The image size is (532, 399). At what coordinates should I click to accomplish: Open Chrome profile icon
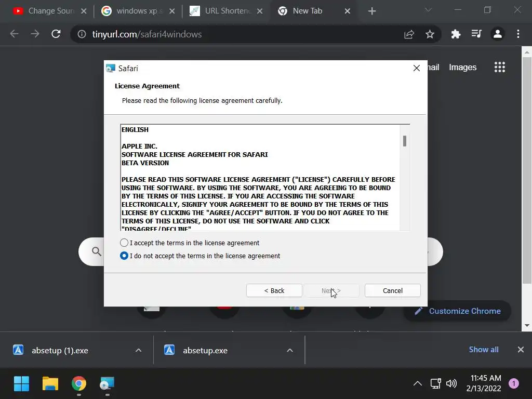tap(497, 34)
